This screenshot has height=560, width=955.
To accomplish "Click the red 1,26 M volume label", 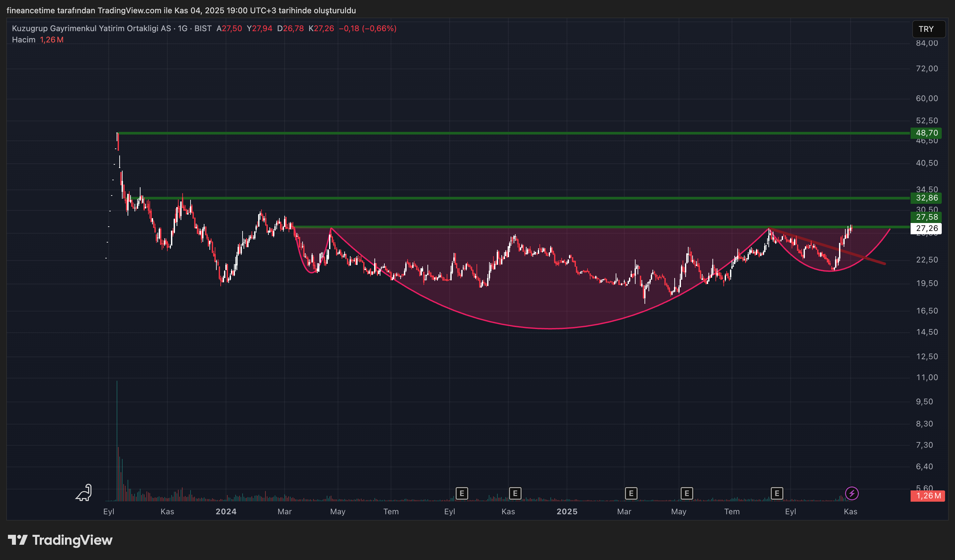I will (928, 496).
